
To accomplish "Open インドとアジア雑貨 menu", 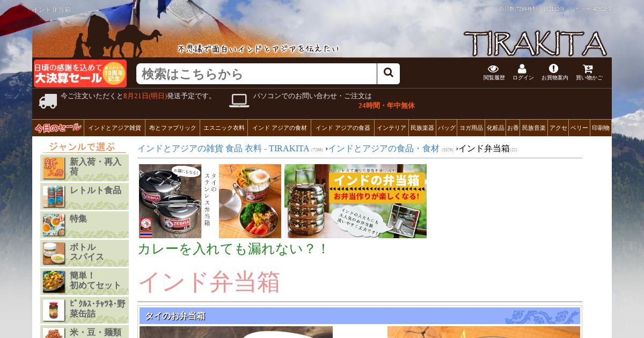I will click(114, 128).
